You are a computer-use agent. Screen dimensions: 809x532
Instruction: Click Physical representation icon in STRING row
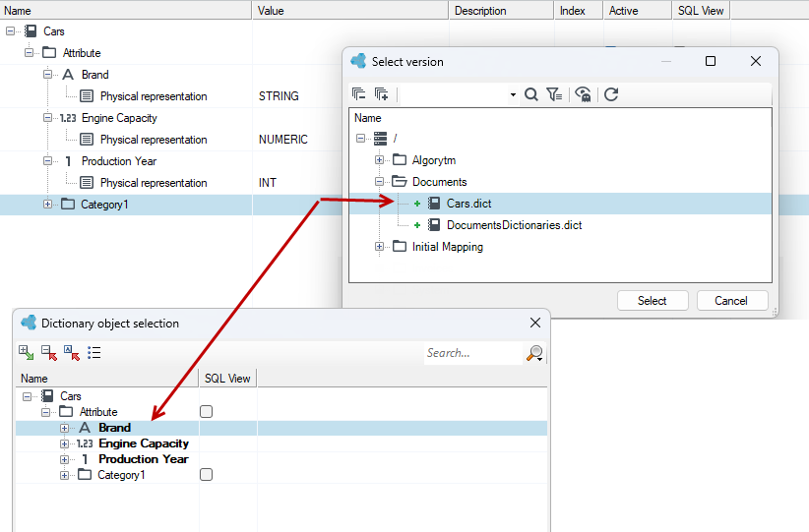(87, 96)
